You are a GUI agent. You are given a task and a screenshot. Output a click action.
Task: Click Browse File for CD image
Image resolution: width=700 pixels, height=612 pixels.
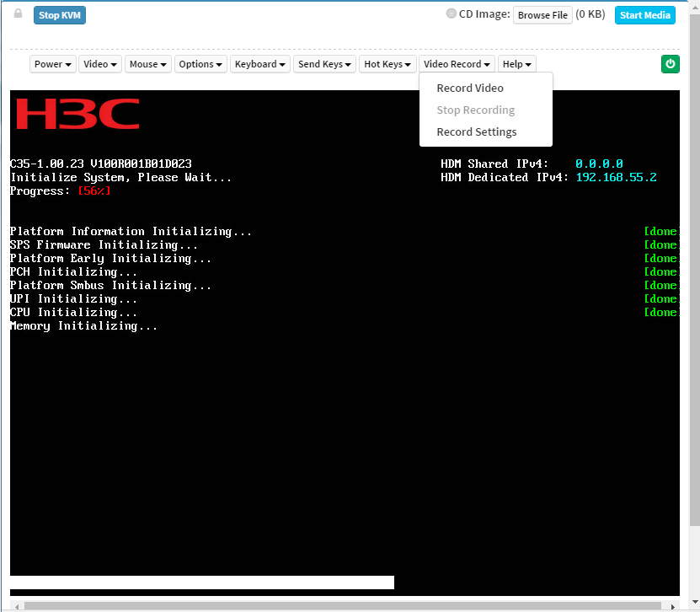542,15
